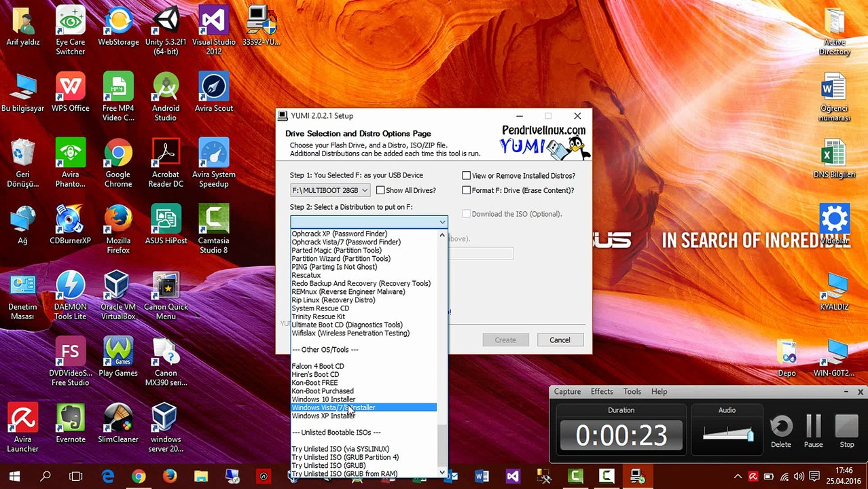Open Evernote desktop icon
The height and width of the screenshot is (489, 868).
[71, 423]
